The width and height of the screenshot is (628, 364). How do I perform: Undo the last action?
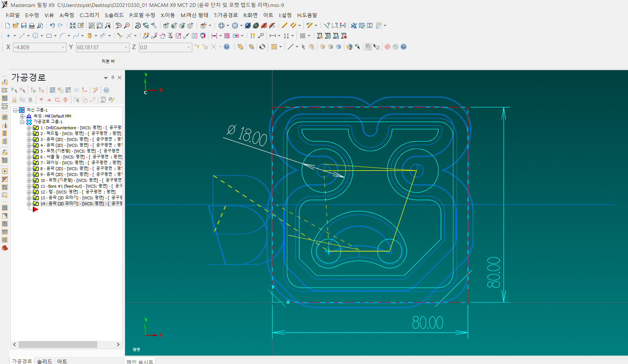pos(52,26)
